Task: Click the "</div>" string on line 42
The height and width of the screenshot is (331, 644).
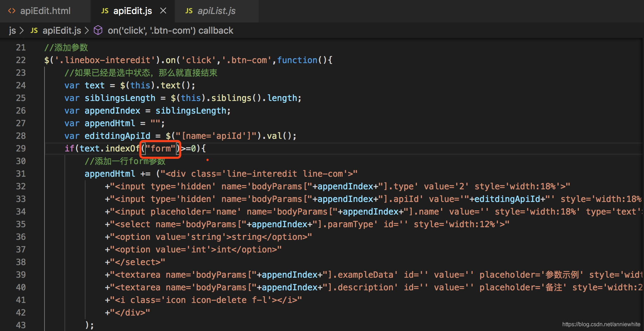Action: pos(130,312)
